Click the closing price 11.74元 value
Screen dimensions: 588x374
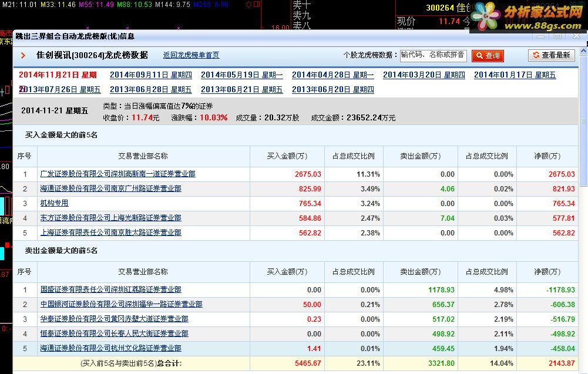point(146,117)
